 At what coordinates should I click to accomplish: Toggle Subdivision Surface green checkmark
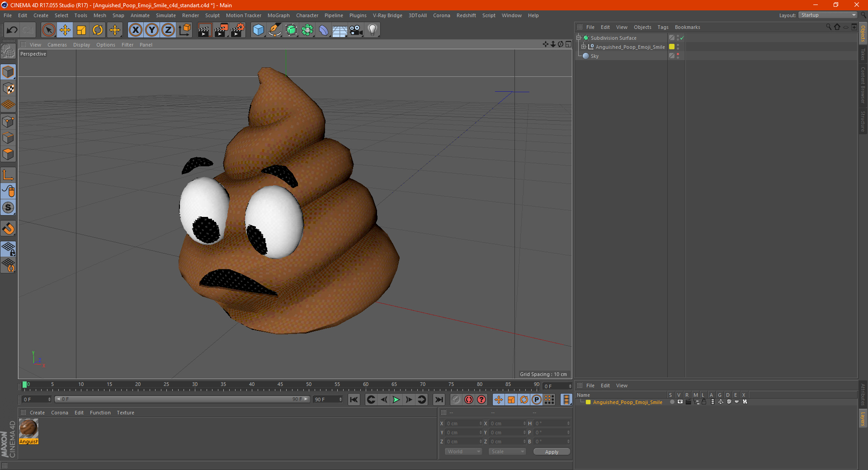tap(682, 38)
